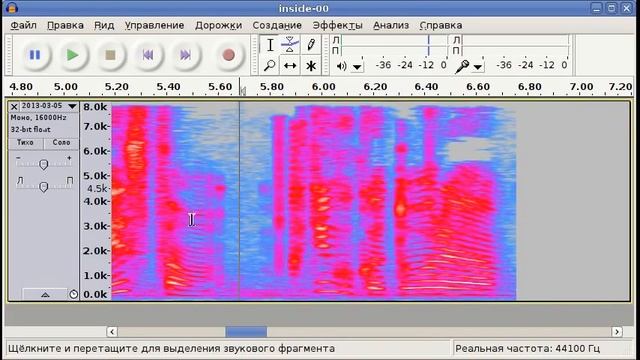Viewport: 640px width, 360px height.
Task: Maximize the inside-00 window
Action: (611, 8)
